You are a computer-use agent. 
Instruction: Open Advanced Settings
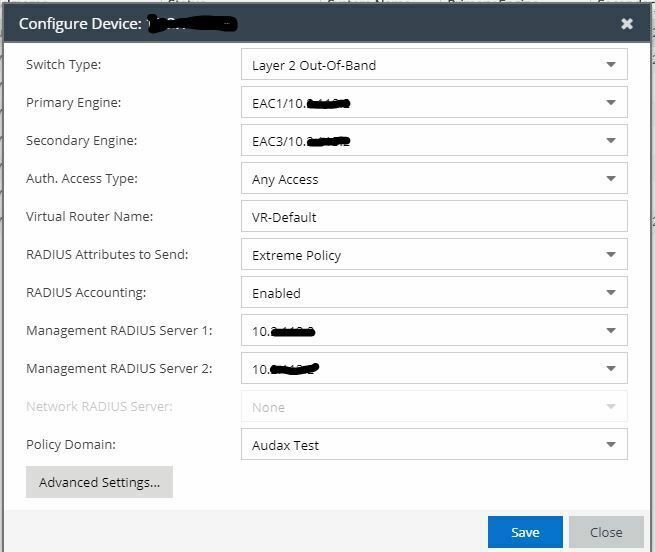99,482
